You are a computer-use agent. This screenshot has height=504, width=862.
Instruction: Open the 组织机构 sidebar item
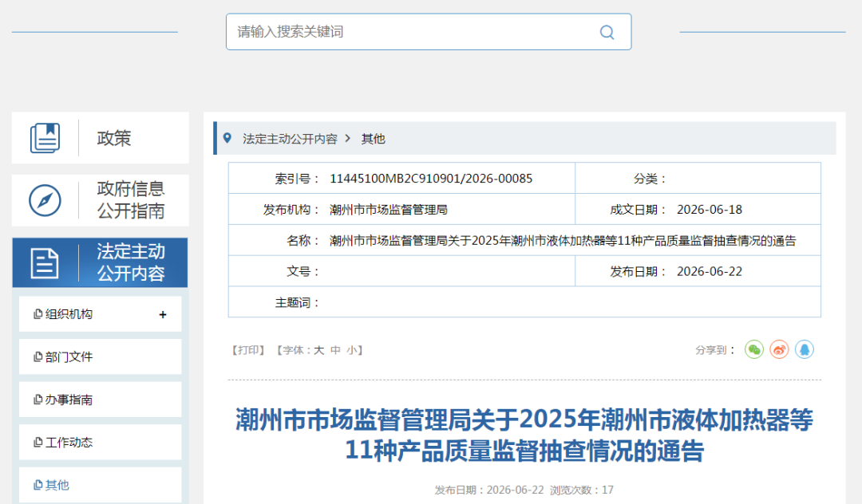tap(100, 314)
